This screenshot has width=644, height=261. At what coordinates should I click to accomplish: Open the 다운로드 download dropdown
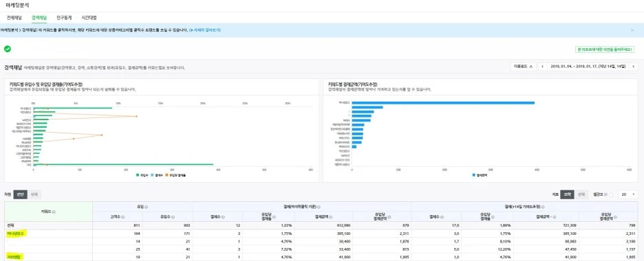(x=523, y=66)
